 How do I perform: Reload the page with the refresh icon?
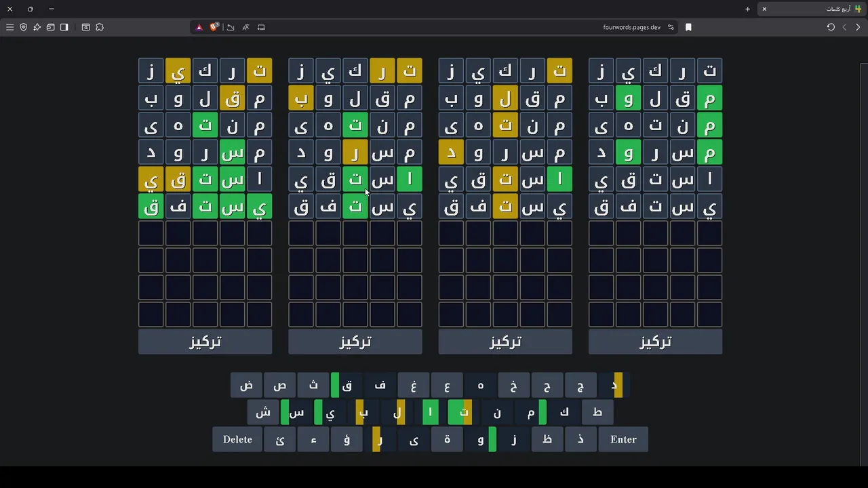pos(831,27)
